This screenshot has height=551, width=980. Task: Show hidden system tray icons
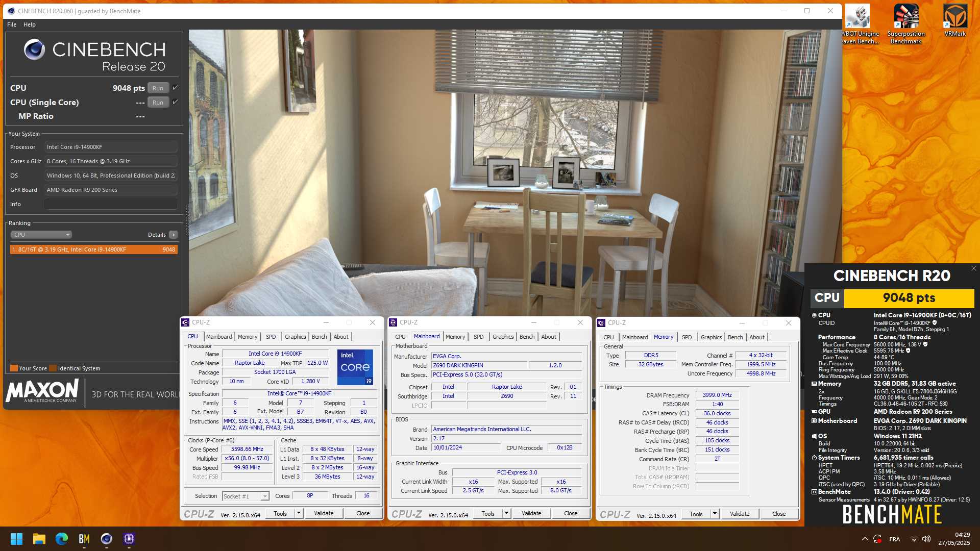(865, 539)
